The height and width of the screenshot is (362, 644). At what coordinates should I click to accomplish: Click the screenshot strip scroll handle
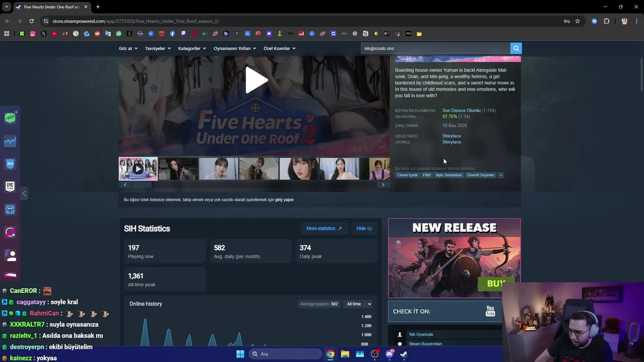[x=142, y=185]
